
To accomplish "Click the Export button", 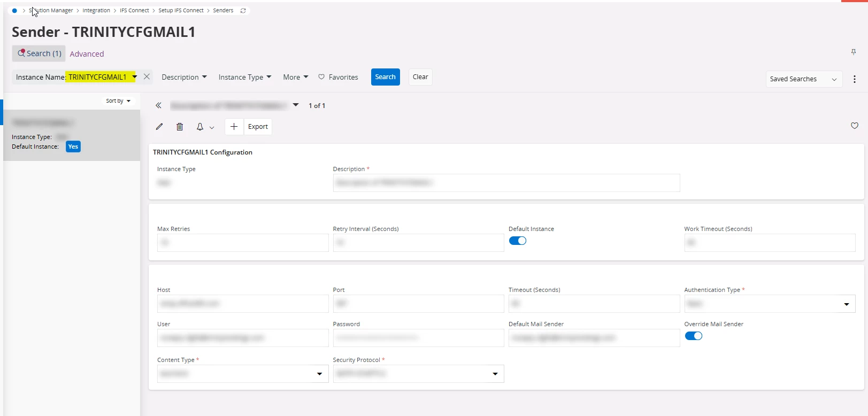I will 258,127.
